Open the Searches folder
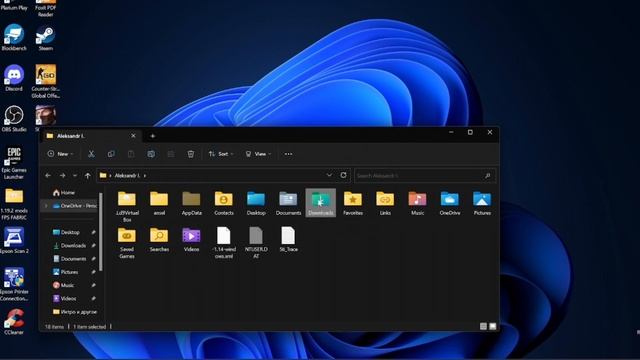This screenshot has height=360, width=640. [159, 240]
